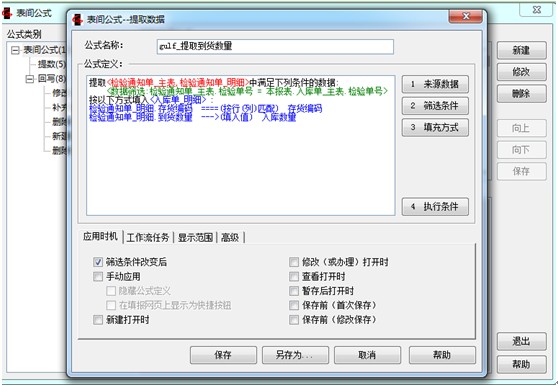This screenshot has height=386, width=558.
Task: Switch to 工作流任务 tab
Action: click(x=148, y=237)
